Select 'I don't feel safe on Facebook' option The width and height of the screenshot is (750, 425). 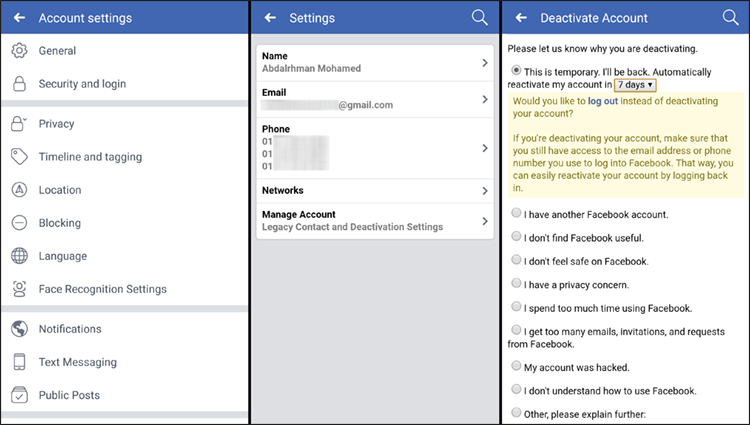click(516, 260)
